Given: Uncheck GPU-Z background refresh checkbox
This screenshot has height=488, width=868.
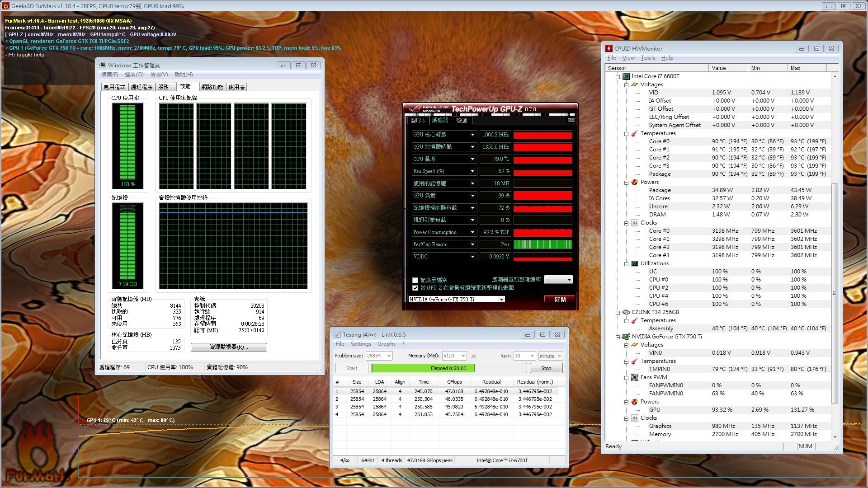Looking at the screenshot, I should coord(415,288).
